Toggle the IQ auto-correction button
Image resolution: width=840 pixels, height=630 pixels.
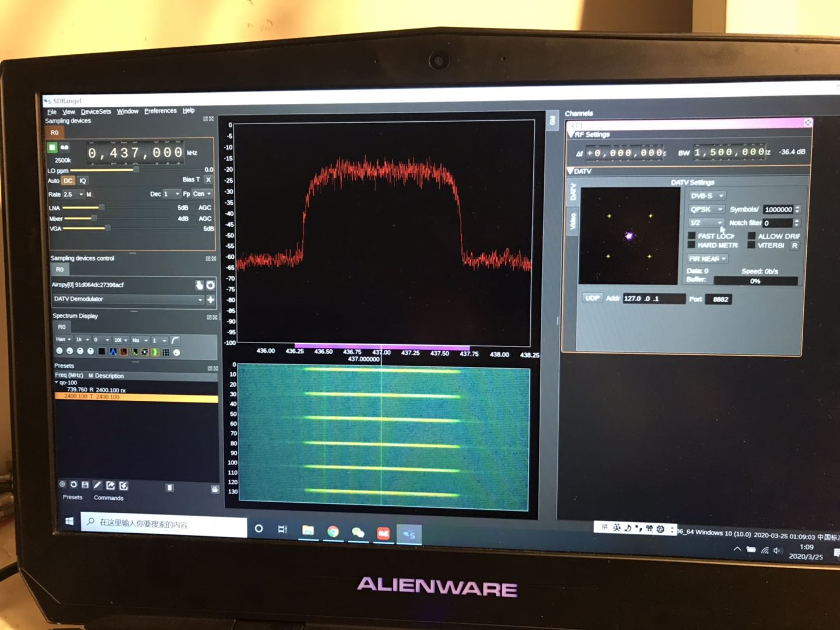click(83, 181)
